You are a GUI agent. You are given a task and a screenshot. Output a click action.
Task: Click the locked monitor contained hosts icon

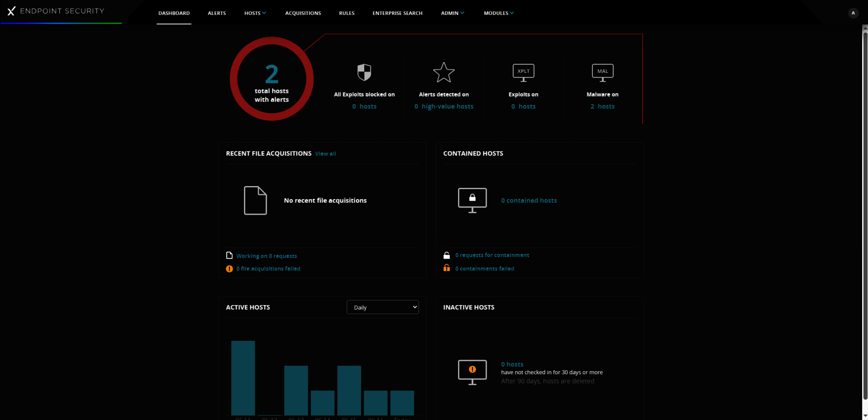pos(472,200)
